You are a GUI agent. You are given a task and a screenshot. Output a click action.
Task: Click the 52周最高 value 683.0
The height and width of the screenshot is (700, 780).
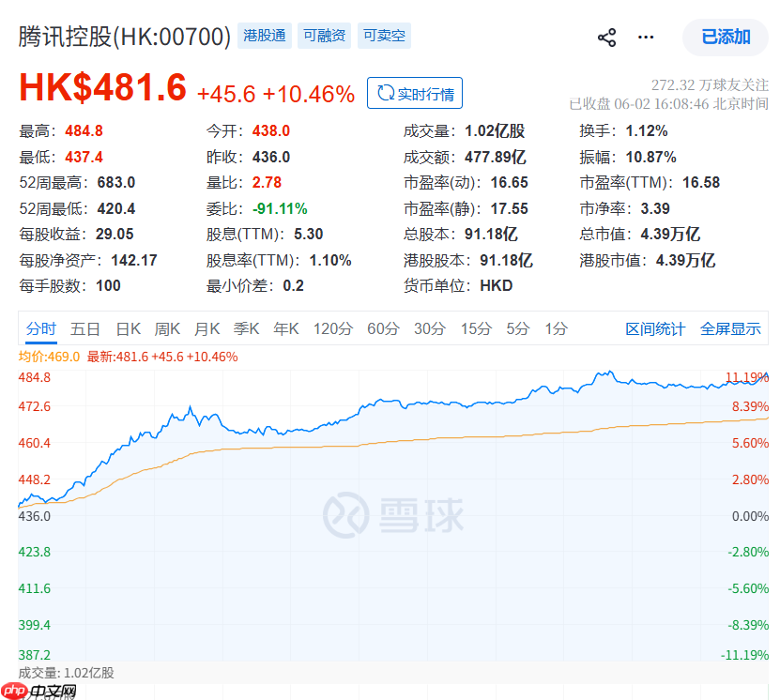115,182
